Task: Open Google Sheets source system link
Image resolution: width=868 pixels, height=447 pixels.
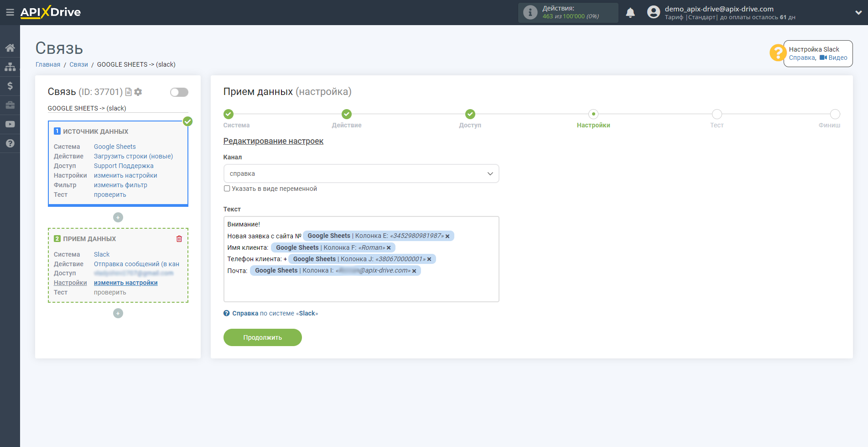Action: coord(115,147)
